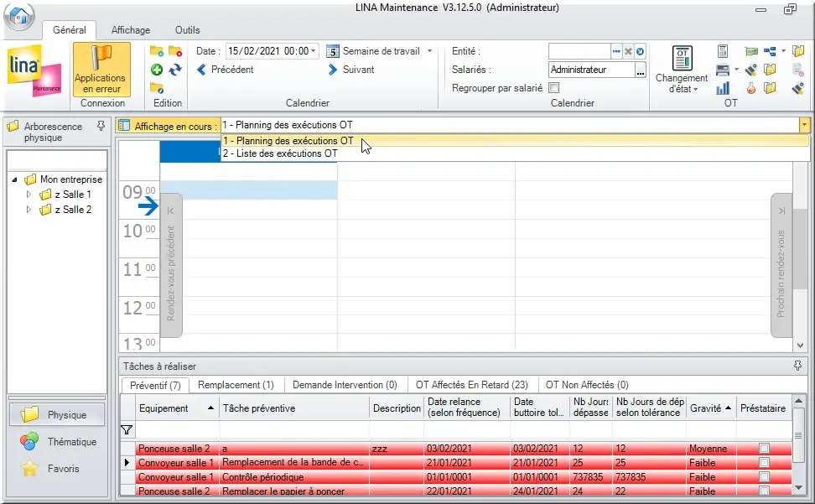
Task: Click the filter funnel icon in the table
Action: pyautogui.click(x=127, y=429)
